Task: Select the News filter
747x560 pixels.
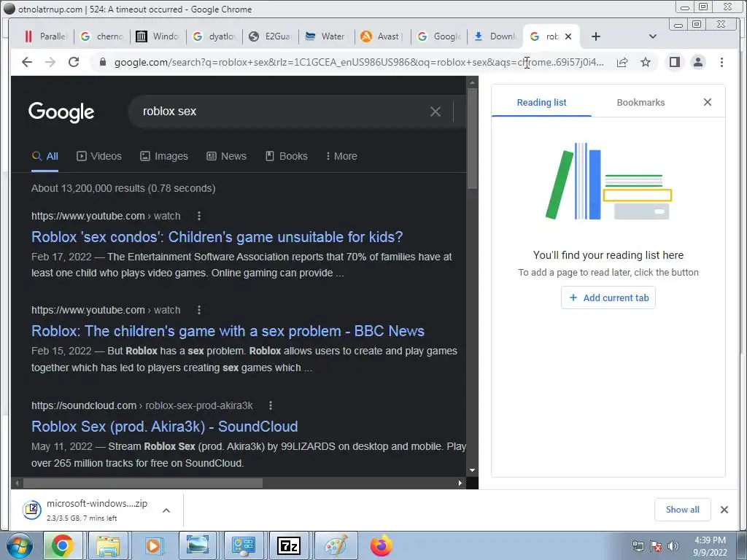Action: (x=226, y=156)
